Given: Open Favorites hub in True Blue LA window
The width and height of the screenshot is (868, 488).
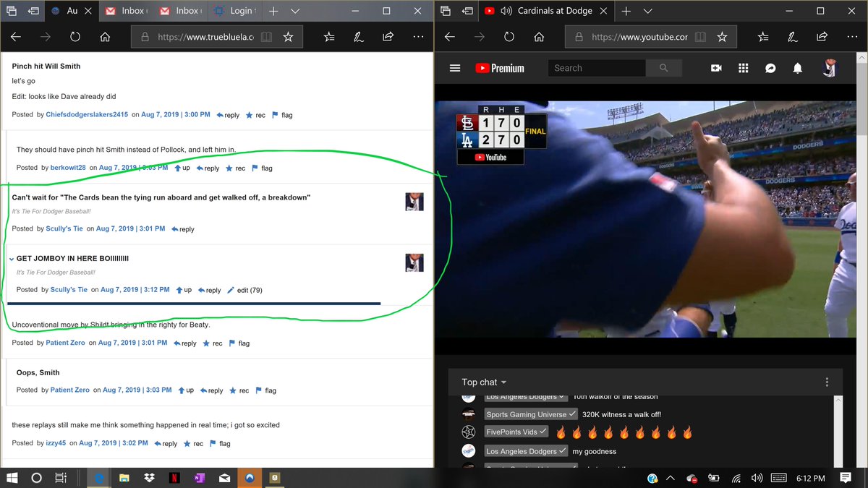Looking at the screenshot, I should [x=330, y=37].
